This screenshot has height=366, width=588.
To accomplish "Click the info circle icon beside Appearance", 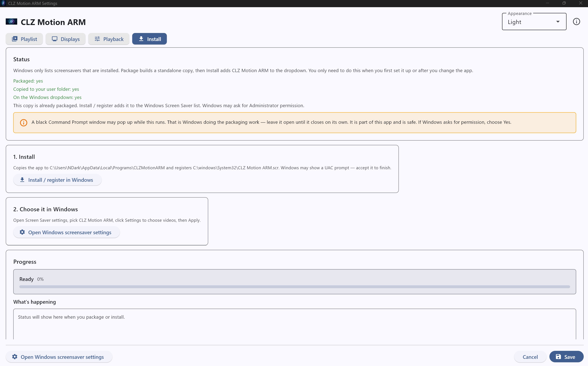I will (576, 22).
